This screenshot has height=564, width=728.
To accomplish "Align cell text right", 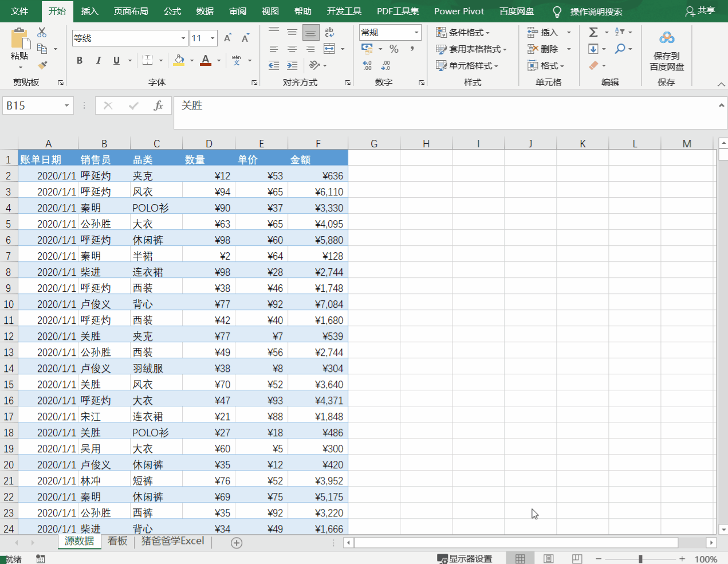I will (310, 49).
